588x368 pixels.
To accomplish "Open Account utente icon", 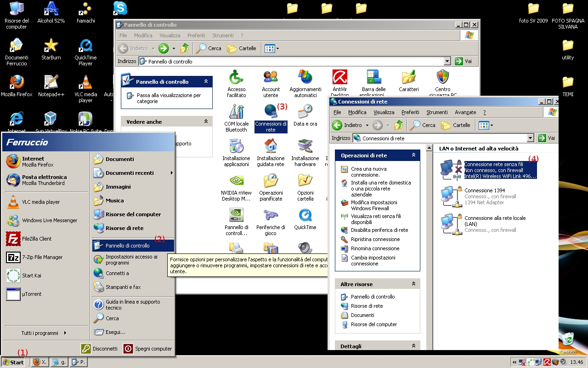I will click(x=271, y=84).
